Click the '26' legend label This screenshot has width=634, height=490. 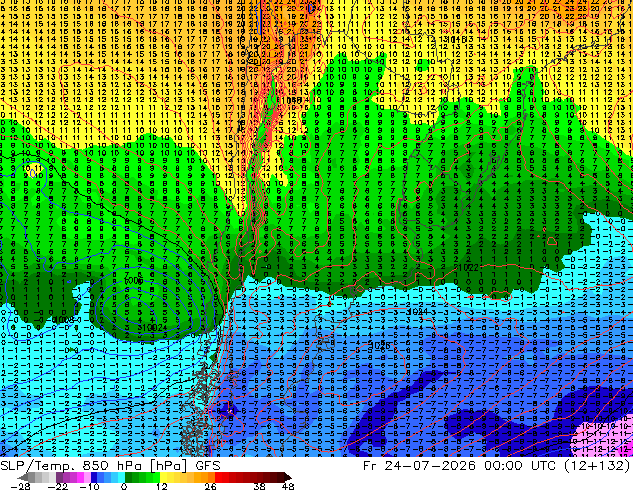click(x=210, y=486)
